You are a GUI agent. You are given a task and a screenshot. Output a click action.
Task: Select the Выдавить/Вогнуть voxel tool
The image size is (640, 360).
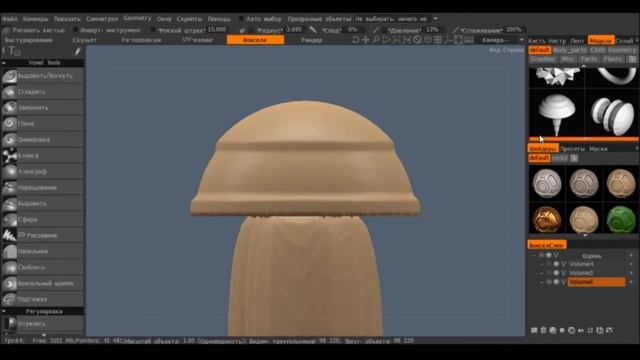pos(42,76)
